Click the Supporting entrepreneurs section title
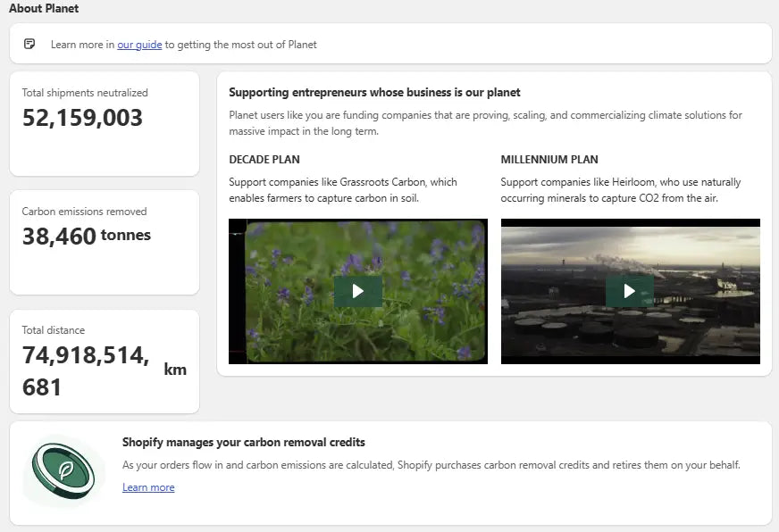779x532 pixels. click(x=374, y=92)
